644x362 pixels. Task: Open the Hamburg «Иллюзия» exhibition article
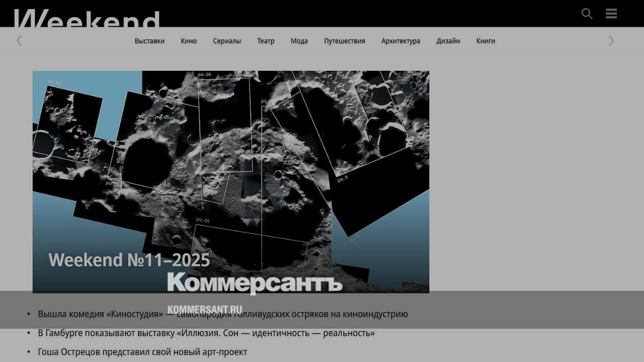point(206,333)
